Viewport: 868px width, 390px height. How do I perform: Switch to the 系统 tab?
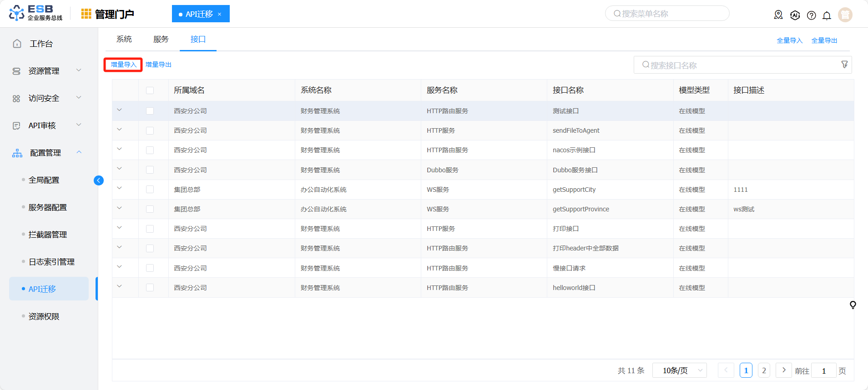pos(124,40)
